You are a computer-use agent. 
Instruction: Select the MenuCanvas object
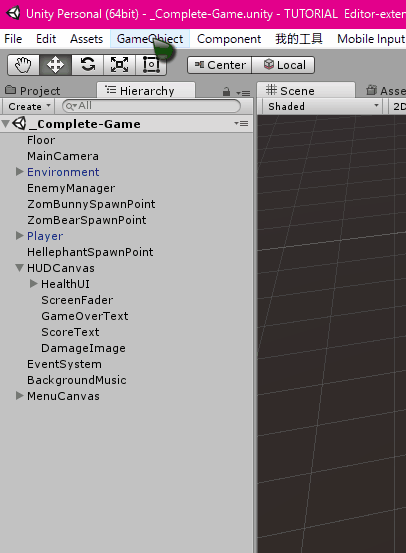pos(63,396)
